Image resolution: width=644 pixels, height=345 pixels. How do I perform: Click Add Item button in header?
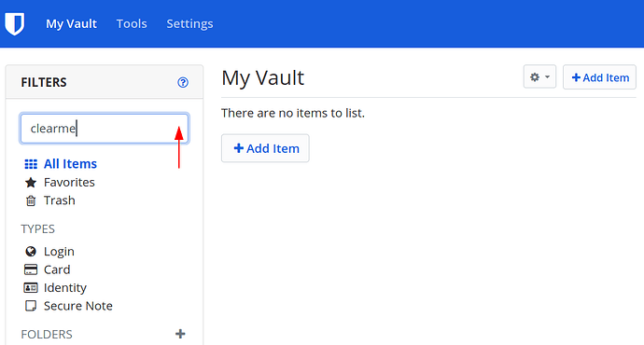click(x=599, y=77)
